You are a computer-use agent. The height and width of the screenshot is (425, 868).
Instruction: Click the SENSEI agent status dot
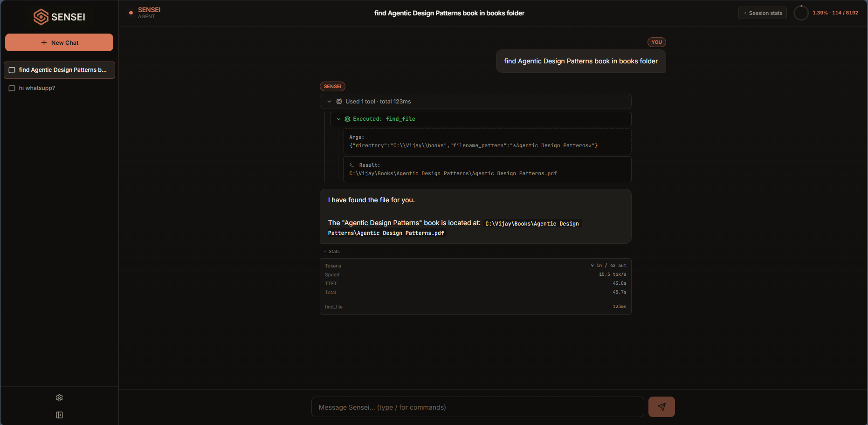click(x=131, y=13)
